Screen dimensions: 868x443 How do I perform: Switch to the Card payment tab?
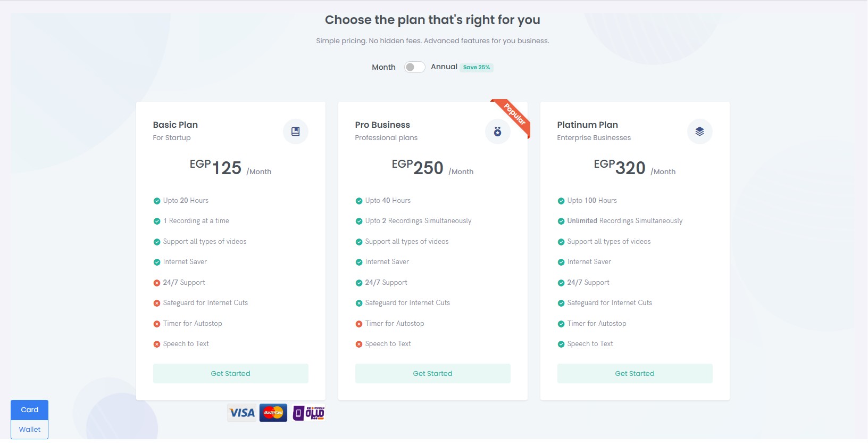30,409
